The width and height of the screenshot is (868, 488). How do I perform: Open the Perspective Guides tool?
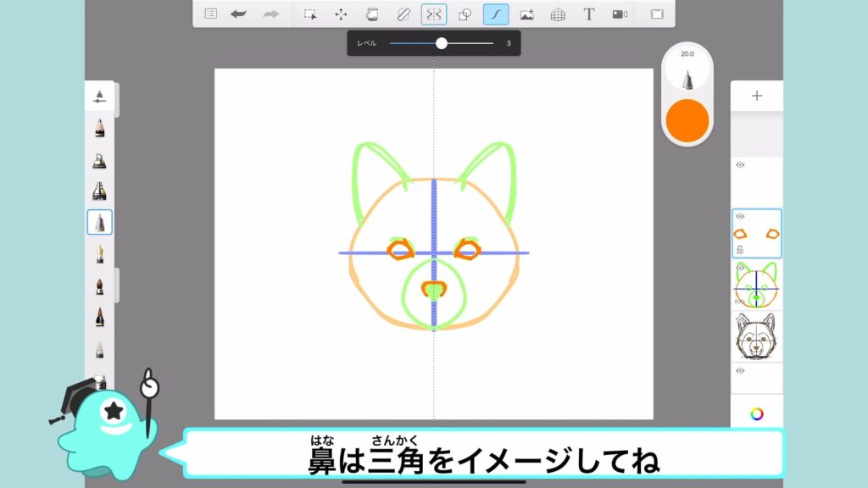click(558, 14)
